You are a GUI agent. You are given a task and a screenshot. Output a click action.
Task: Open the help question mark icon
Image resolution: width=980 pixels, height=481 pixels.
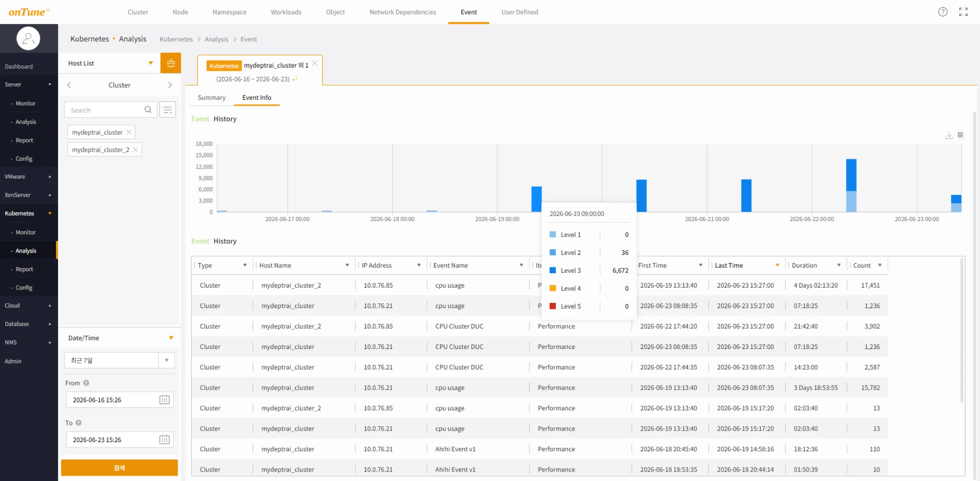pos(943,12)
